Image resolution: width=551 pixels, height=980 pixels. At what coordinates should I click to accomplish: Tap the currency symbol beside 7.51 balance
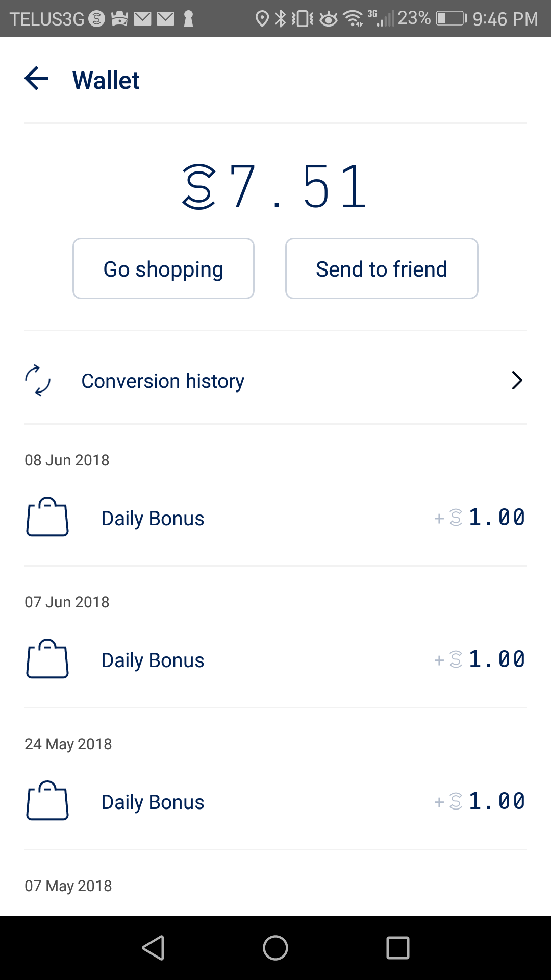(x=199, y=187)
